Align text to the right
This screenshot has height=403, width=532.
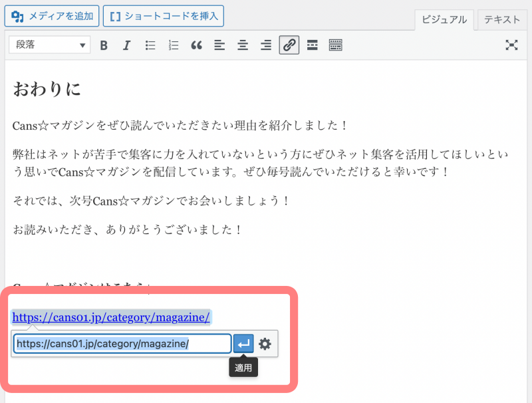coord(266,45)
